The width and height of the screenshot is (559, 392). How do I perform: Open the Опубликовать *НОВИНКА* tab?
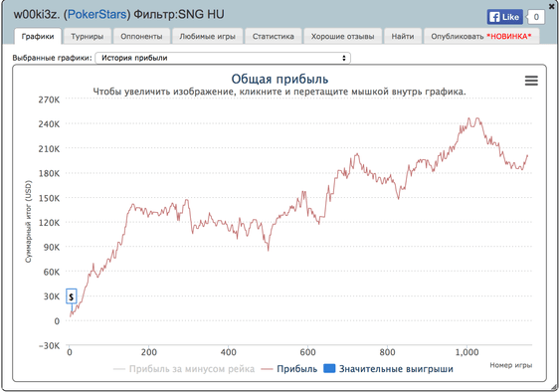coord(481,37)
